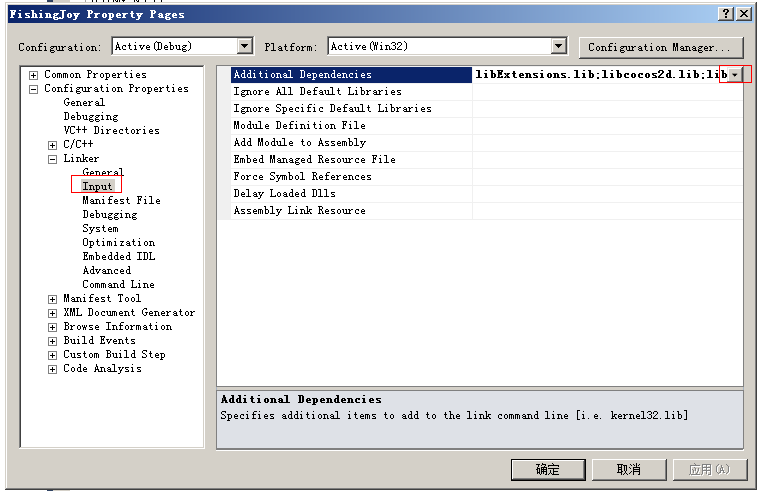Screen dimensions: 760x491
Task: Select the Add Module to Assembly property
Action: pyautogui.click(x=351, y=143)
